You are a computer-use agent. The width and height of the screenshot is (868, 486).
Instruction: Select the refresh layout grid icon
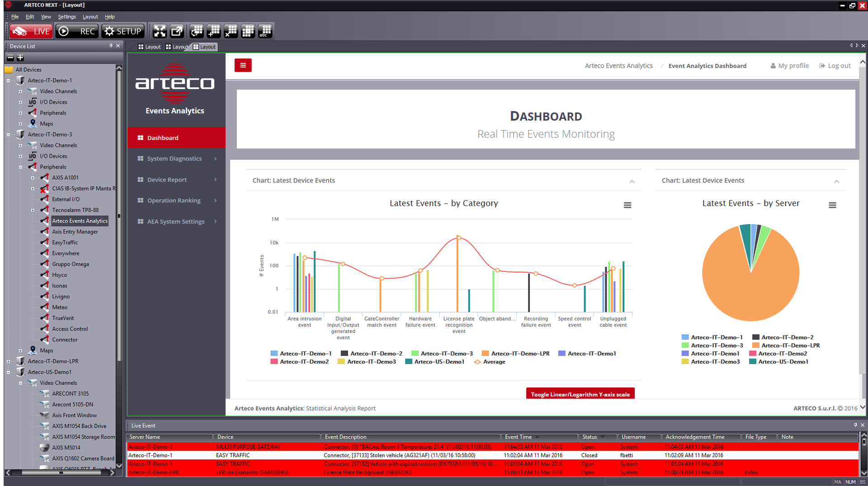(196, 31)
